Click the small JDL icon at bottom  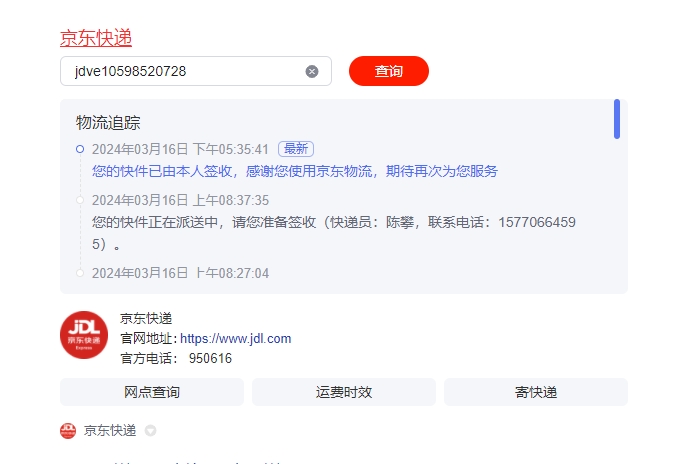click(68, 430)
